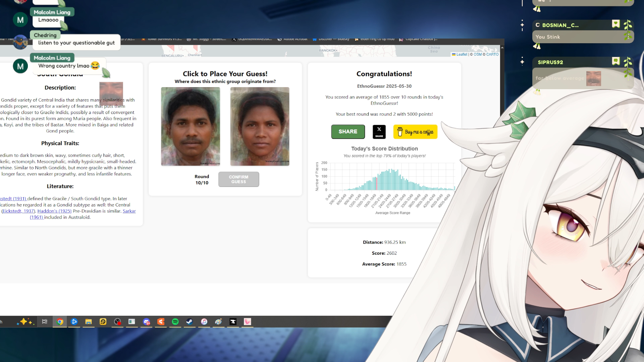
Task: Click the green SHARE button
Action: point(348,132)
